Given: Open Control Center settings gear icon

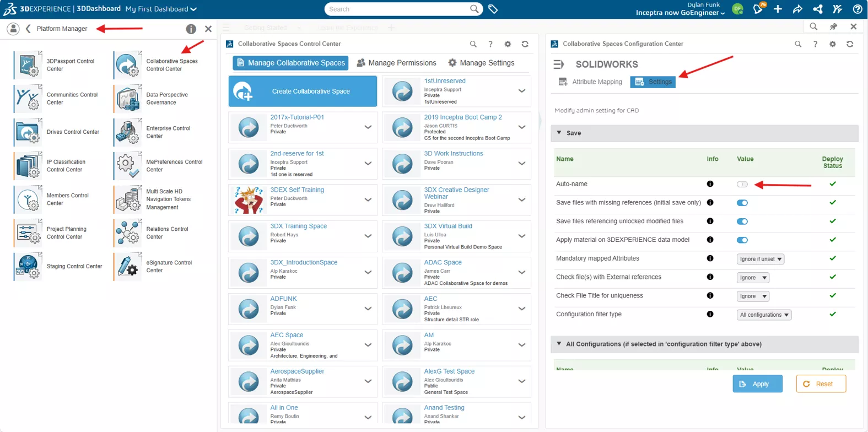Looking at the screenshot, I should [508, 44].
